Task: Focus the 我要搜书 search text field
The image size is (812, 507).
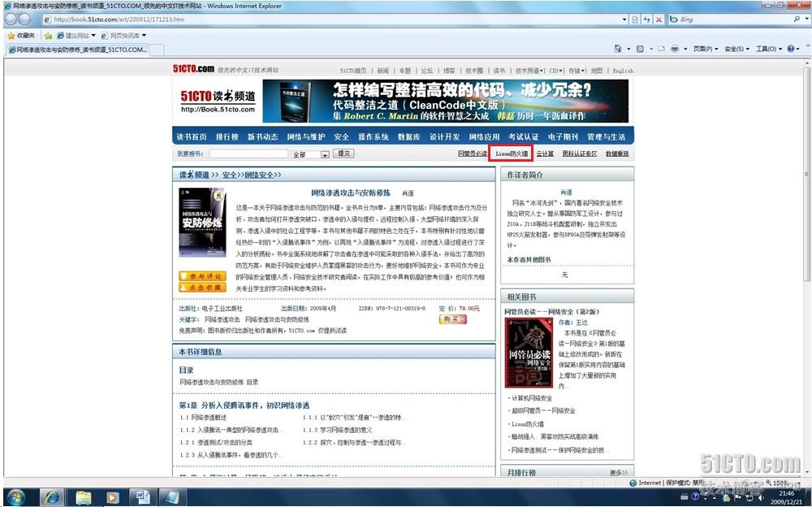Action: click(248, 154)
